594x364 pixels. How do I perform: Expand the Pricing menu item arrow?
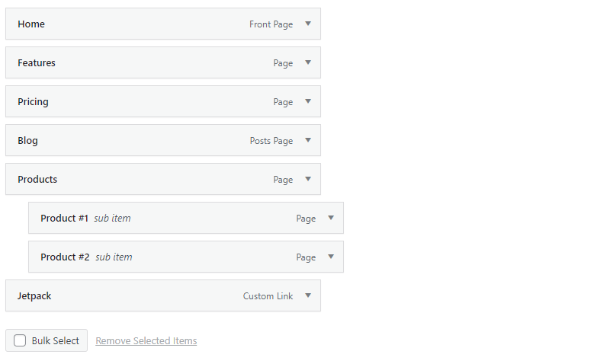(x=308, y=101)
